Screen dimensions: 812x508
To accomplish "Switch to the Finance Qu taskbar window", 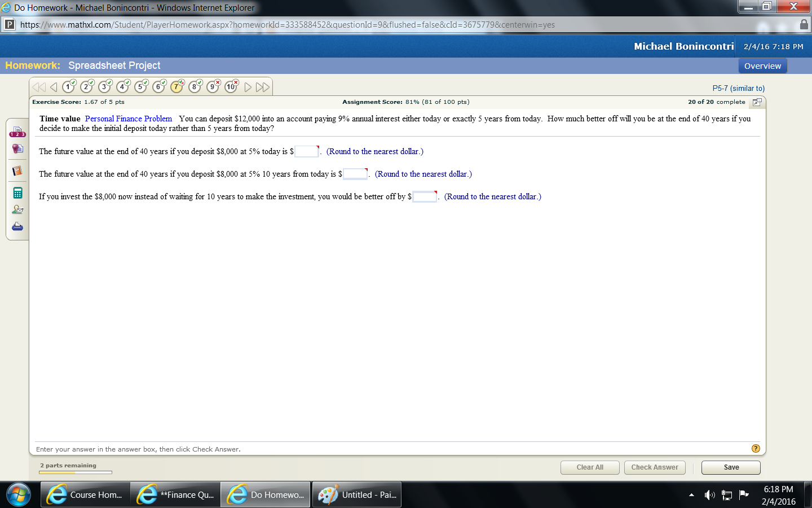I will [175, 494].
